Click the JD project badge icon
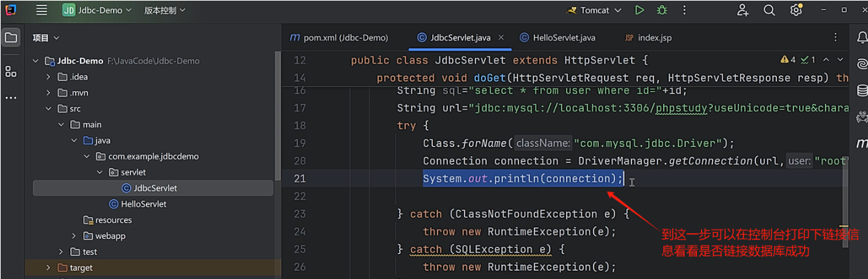The height and width of the screenshot is (279, 868). pyautogui.click(x=69, y=11)
